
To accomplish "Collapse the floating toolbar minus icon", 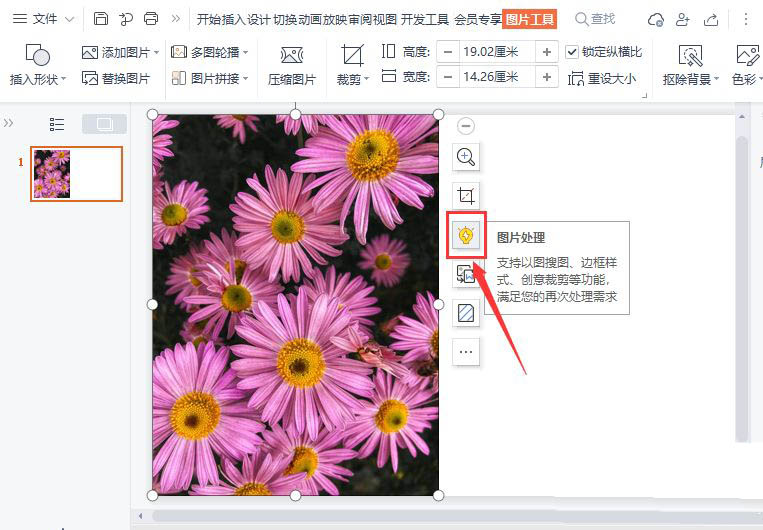I will click(466, 126).
